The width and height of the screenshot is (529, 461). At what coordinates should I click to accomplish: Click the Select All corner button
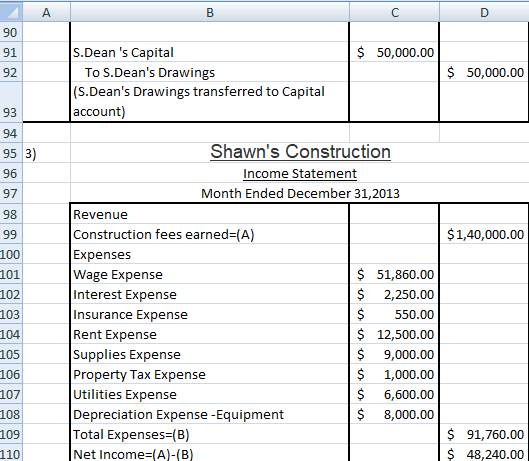point(11,12)
